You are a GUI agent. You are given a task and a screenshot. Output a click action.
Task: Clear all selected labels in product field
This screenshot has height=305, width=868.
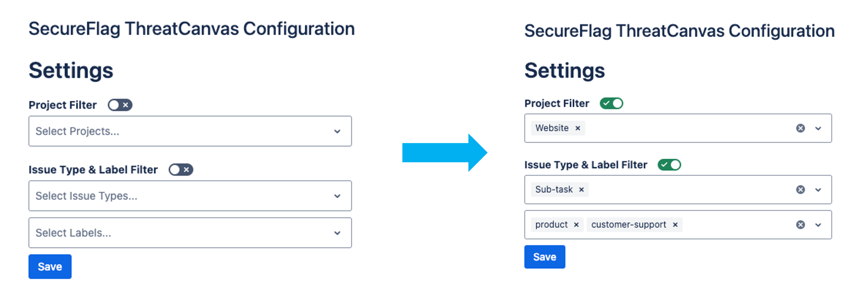pos(800,225)
